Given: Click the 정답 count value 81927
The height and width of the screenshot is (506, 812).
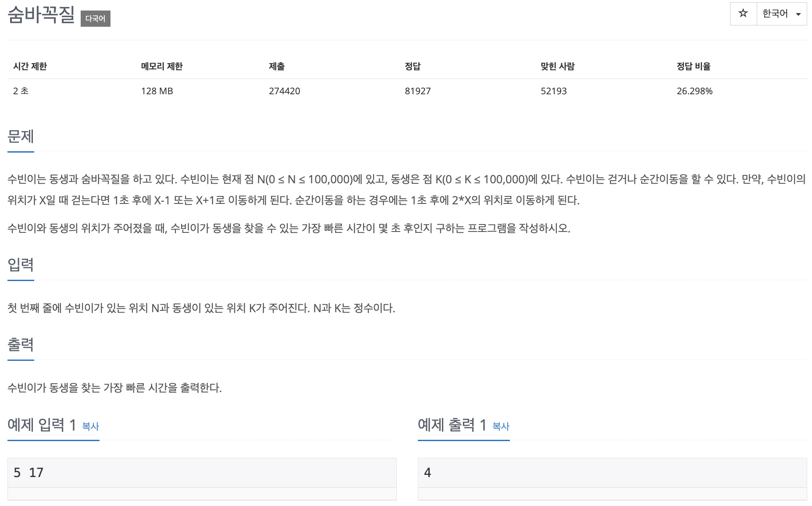Looking at the screenshot, I should 418,91.
